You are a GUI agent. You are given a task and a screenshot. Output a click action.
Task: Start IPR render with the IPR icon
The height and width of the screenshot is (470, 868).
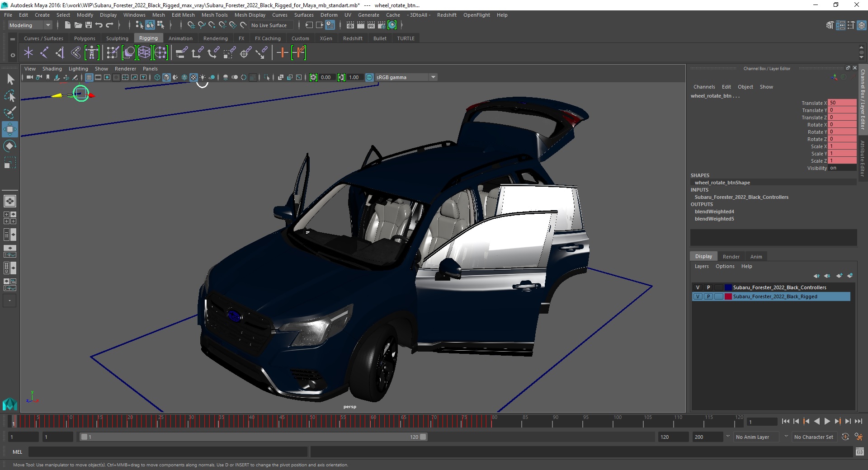coord(371,25)
